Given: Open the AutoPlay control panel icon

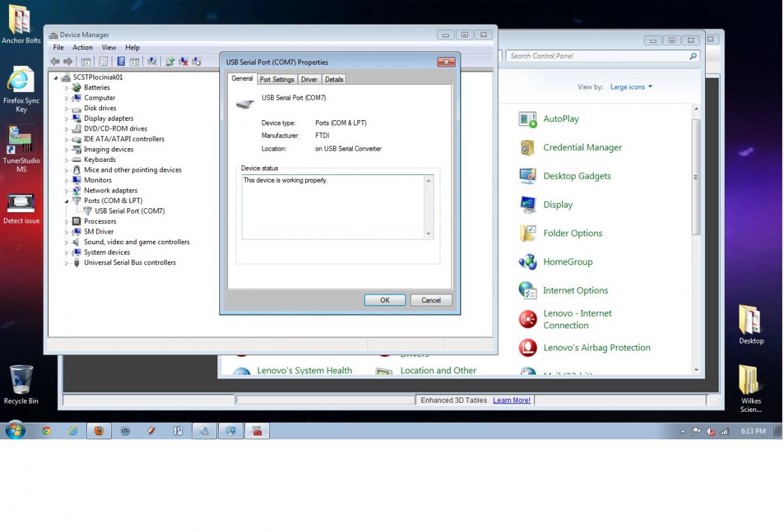Looking at the screenshot, I should coord(528,119).
